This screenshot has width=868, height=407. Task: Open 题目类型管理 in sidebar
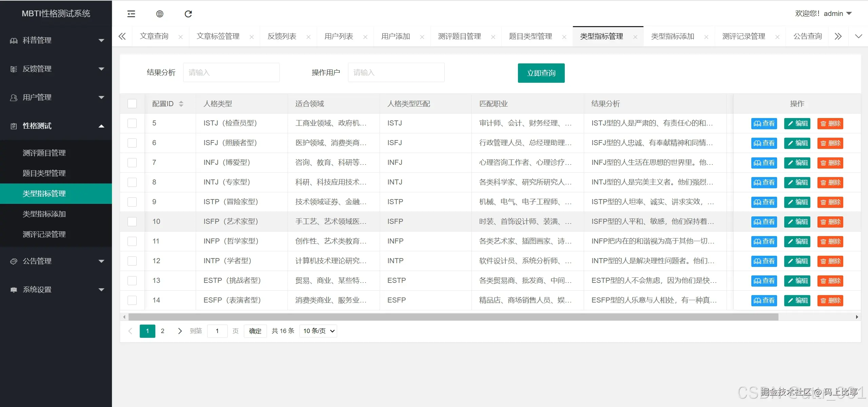tap(56, 173)
